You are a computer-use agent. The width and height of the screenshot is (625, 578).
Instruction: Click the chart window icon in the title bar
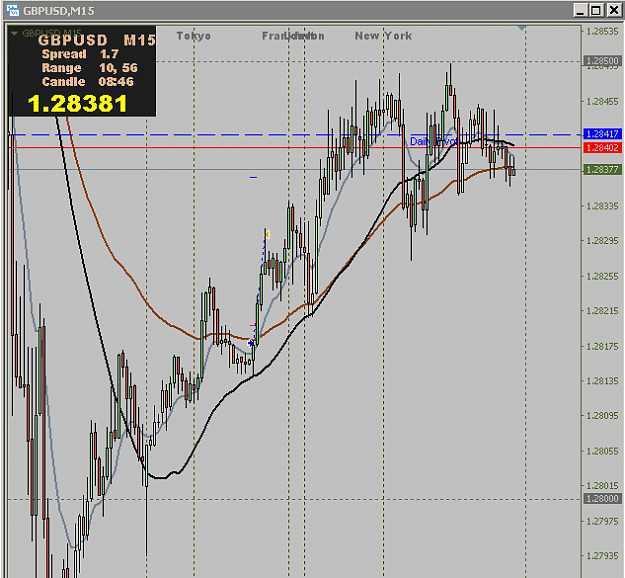tap(12, 10)
